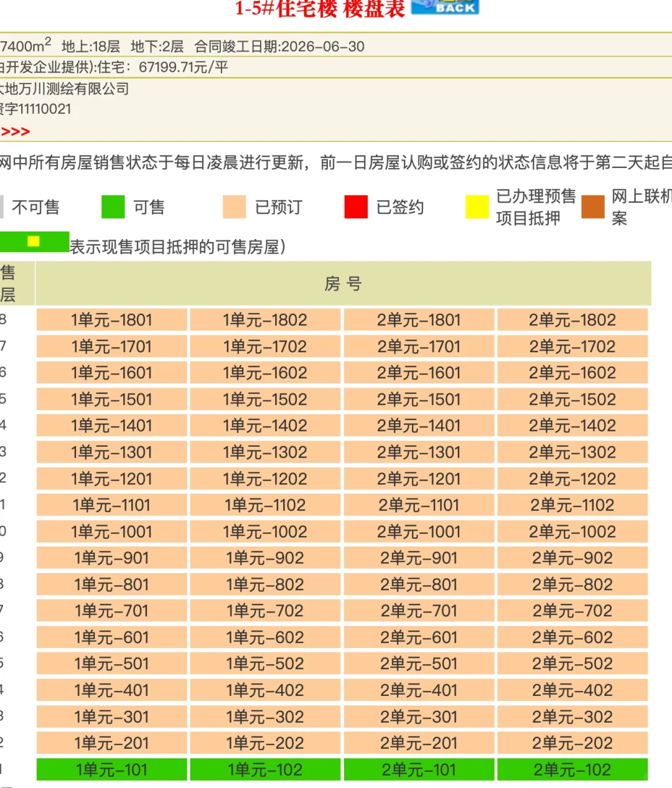Click the price 67199.71元/平 text
This screenshot has width=672, height=788.
[184, 67]
